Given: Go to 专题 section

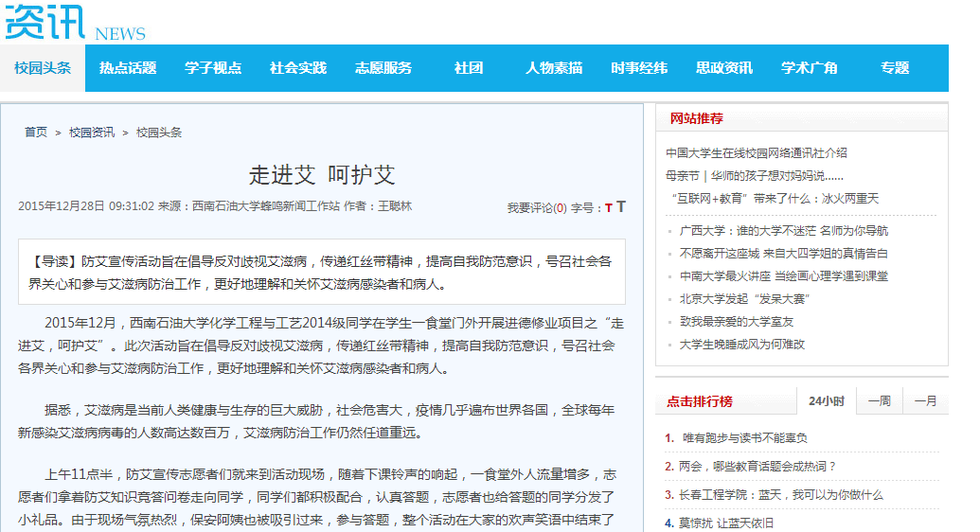Looking at the screenshot, I should pyautogui.click(x=895, y=68).
